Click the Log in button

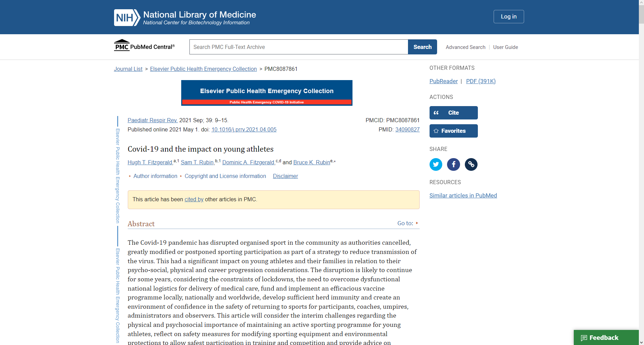click(508, 16)
